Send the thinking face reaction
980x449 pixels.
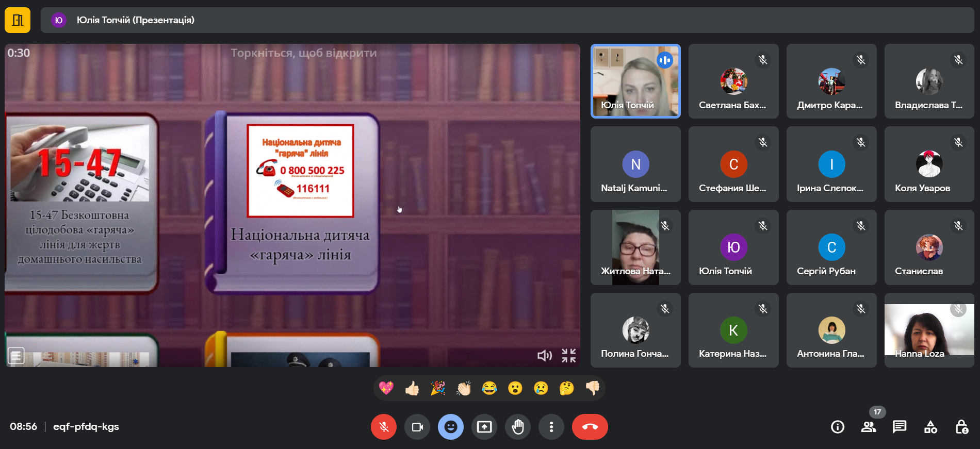(x=566, y=388)
